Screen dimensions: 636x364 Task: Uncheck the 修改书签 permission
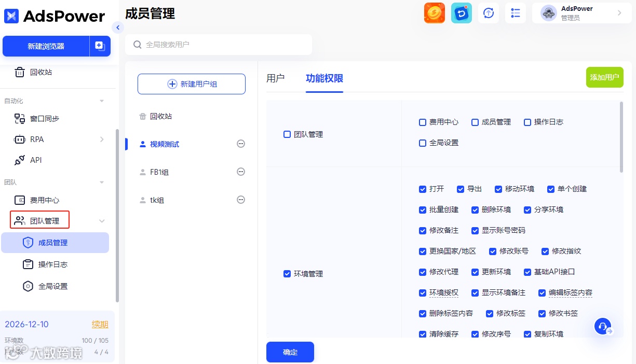click(x=542, y=314)
